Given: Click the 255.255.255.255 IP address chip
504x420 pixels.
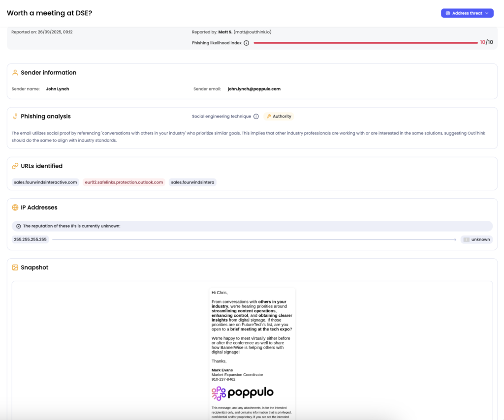Looking at the screenshot, I should pyautogui.click(x=30, y=240).
